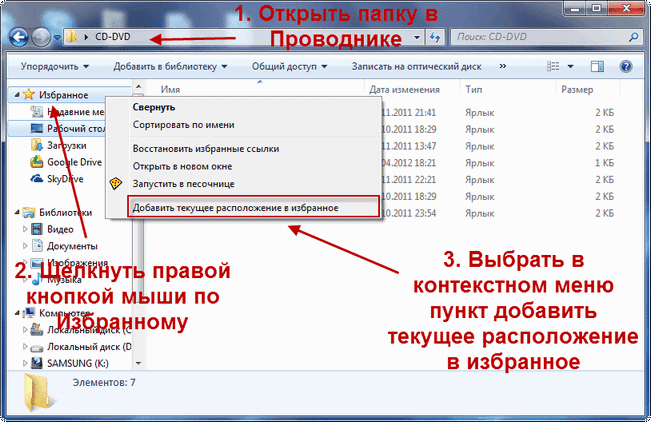This screenshot has height=422, width=651.
Task: Expand the SAMSUNG (K:) node
Action: tap(25, 363)
